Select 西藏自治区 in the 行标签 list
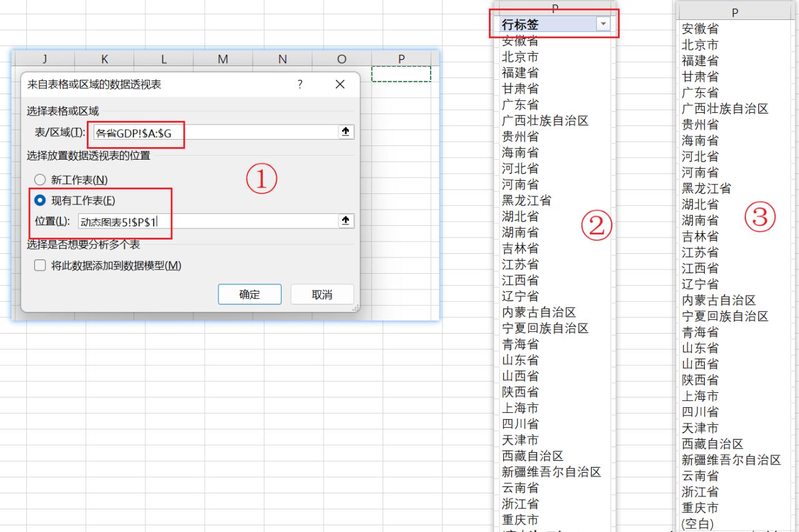 coord(532,456)
